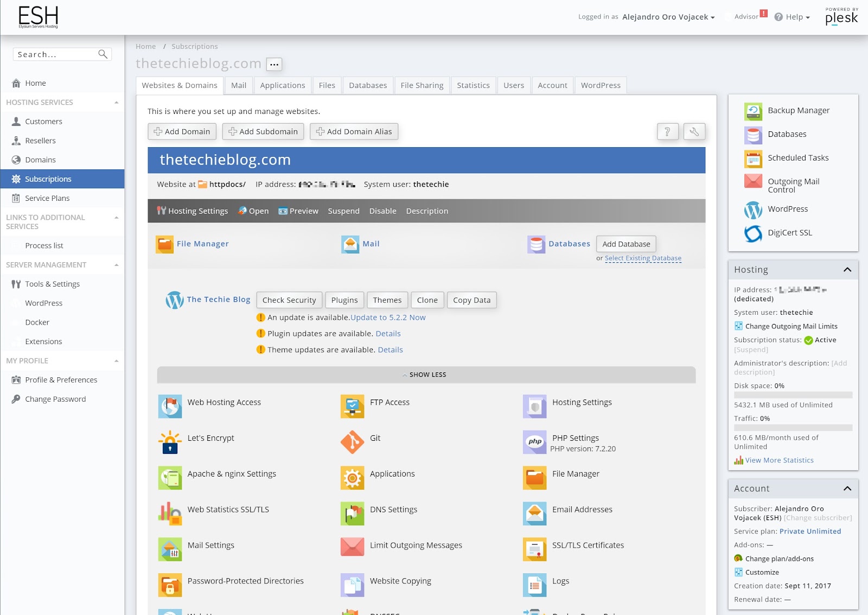
Task: Open the File Sharing tab
Action: pyautogui.click(x=422, y=85)
